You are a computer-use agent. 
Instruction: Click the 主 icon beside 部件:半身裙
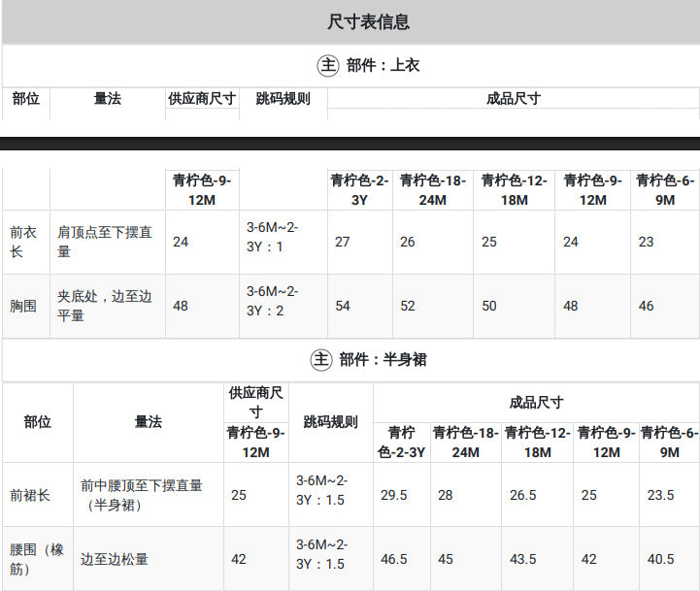coord(321,360)
